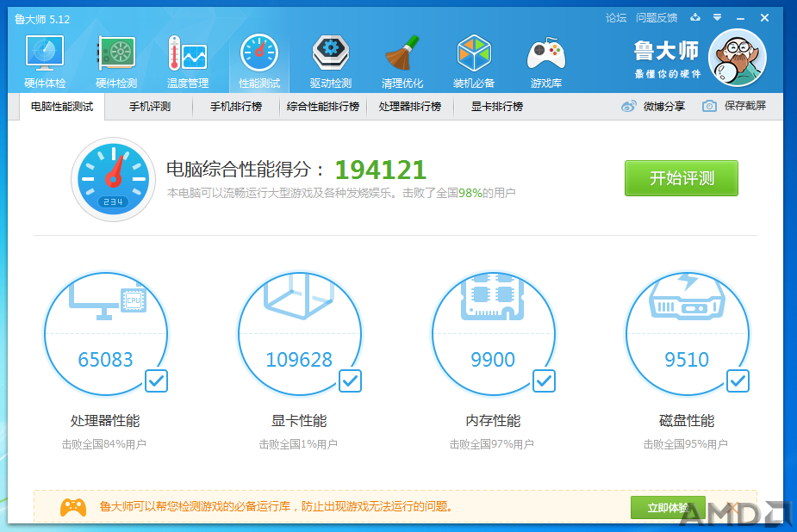Minimize the 鲁大师 window
Image resolution: width=797 pixels, height=532 pixels.
pyautogui.click(x=741, y=18)
